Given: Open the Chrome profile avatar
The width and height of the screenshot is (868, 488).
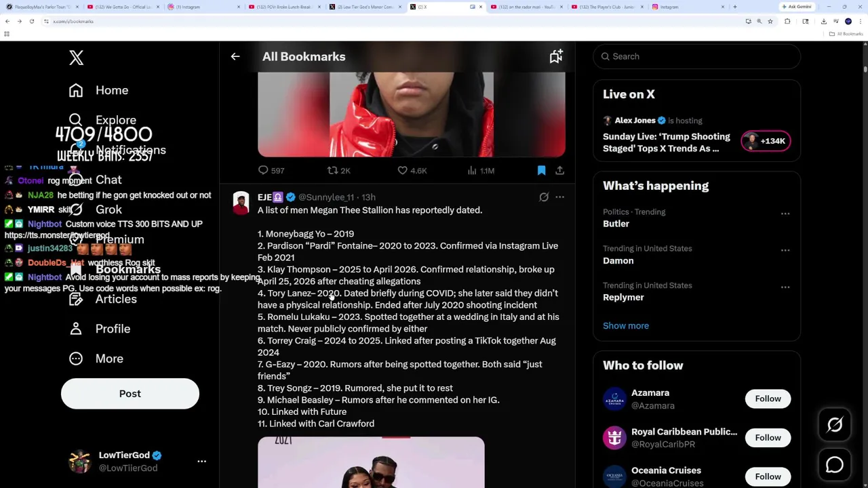Looking at the screenshot, I should click(848, 21).
